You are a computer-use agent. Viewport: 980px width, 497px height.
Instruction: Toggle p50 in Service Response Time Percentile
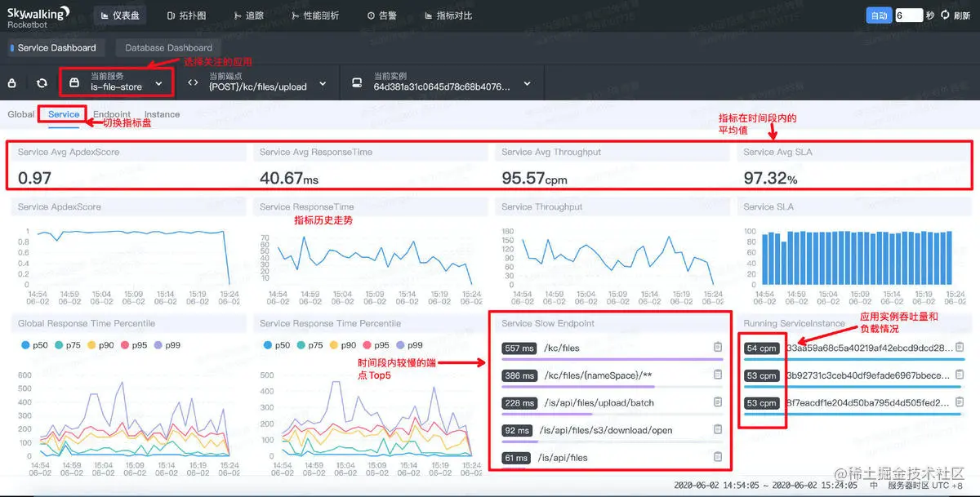pyautogui.click(x=276, y=345)
